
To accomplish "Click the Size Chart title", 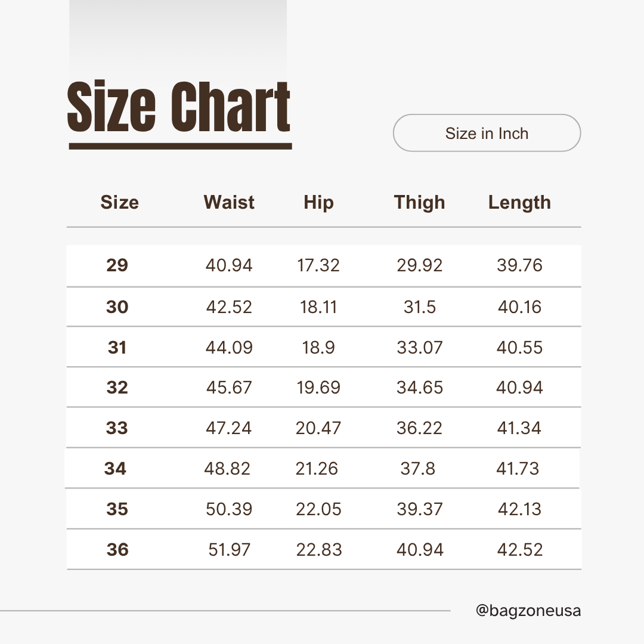I will tap(179, 107).
